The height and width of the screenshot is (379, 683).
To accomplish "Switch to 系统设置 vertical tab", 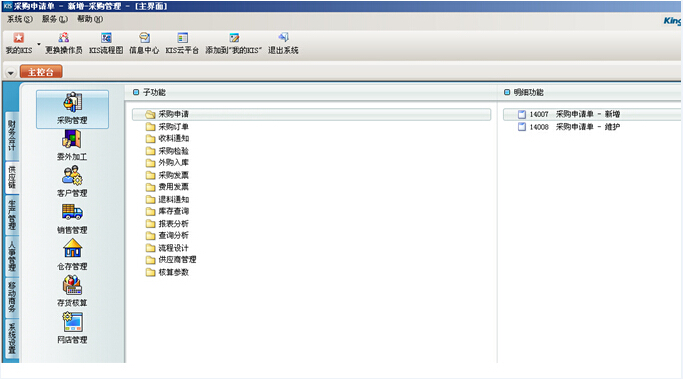I will click(x=12, y=338).
